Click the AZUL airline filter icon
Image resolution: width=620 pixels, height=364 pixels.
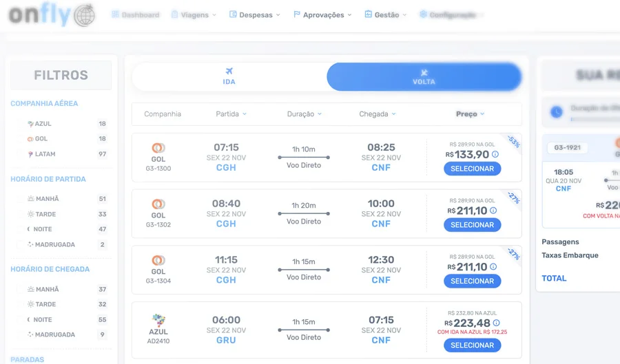(x=30, y=124)
